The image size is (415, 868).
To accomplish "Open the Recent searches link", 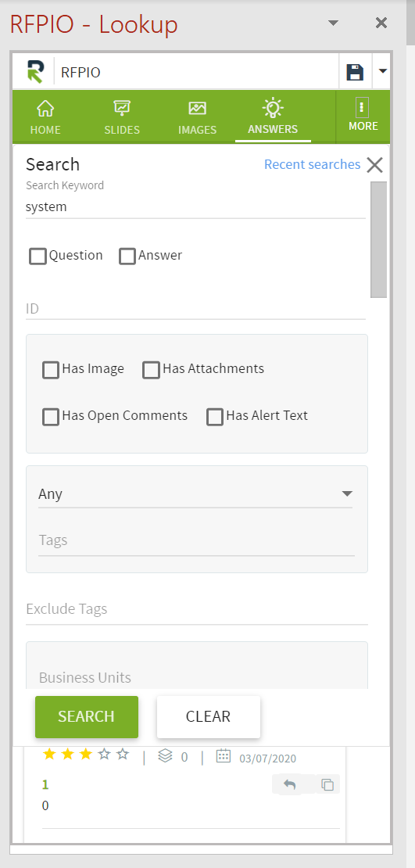I will (312, 164).
